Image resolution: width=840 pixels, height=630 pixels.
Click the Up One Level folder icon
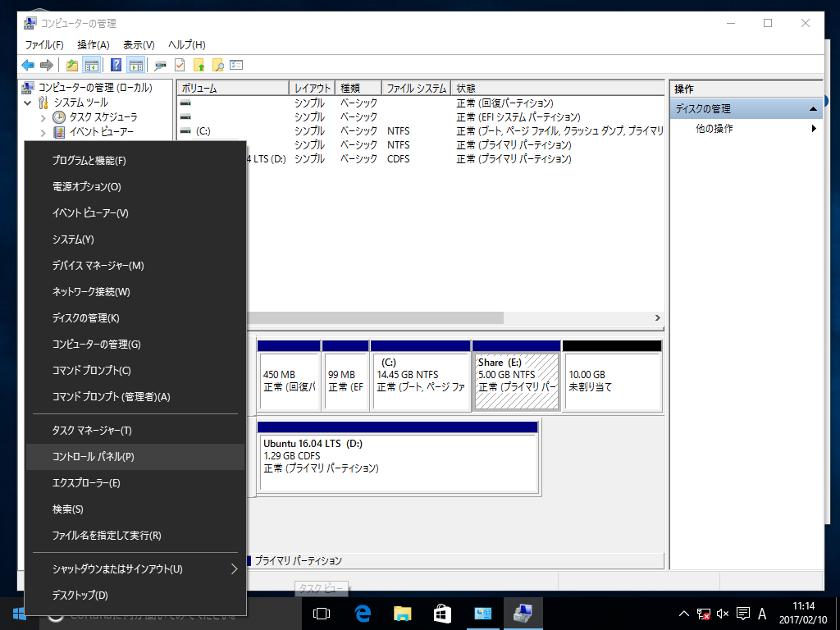pyautogui.click(x=72, y=66)
